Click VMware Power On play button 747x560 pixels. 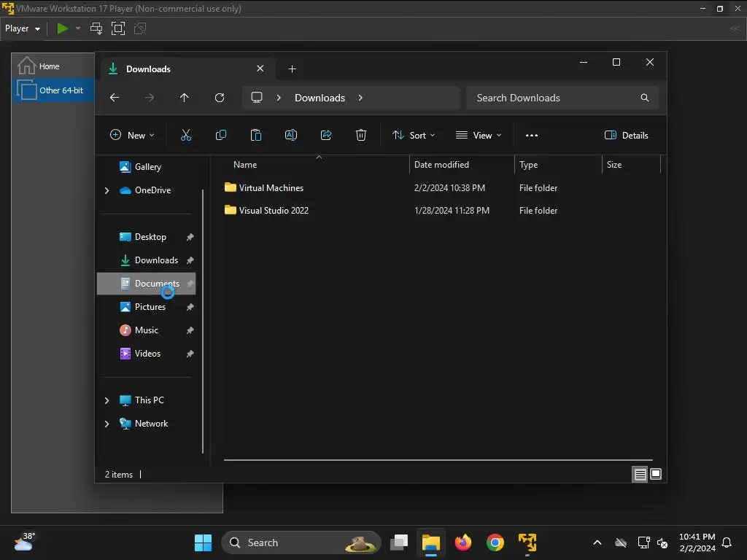click(x=63, y=28)
